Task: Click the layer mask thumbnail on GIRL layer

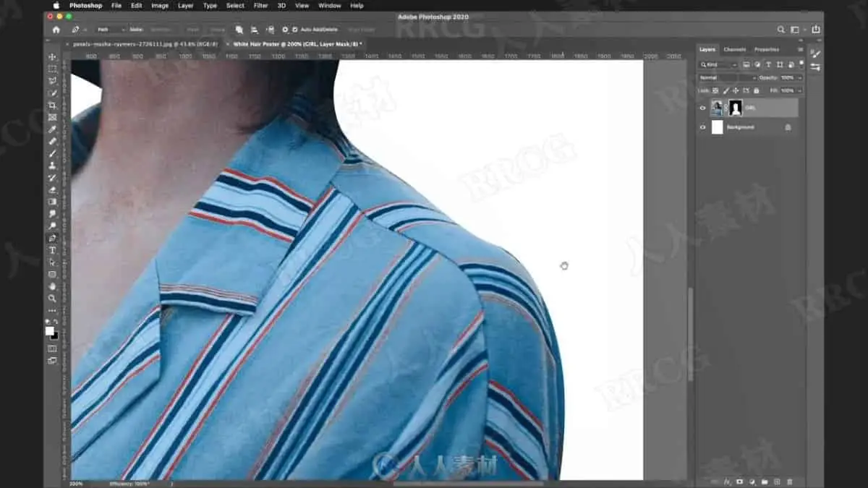Action: [736, 108]
